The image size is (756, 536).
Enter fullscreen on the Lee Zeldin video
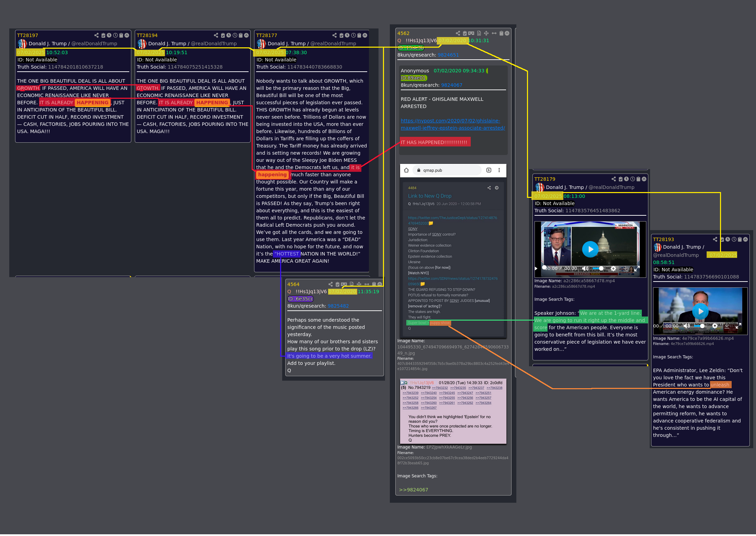tap(739, 326)
